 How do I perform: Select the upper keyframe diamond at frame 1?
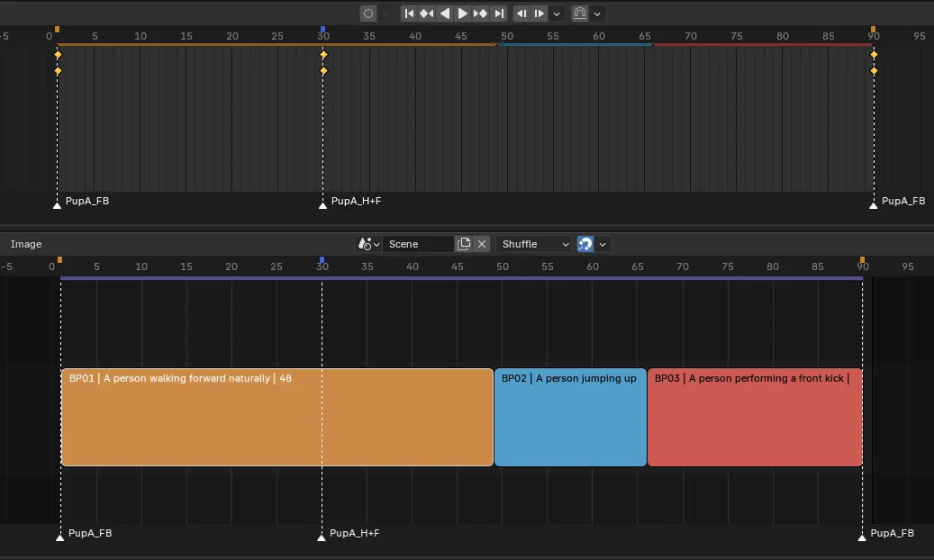tap(58, 55)
